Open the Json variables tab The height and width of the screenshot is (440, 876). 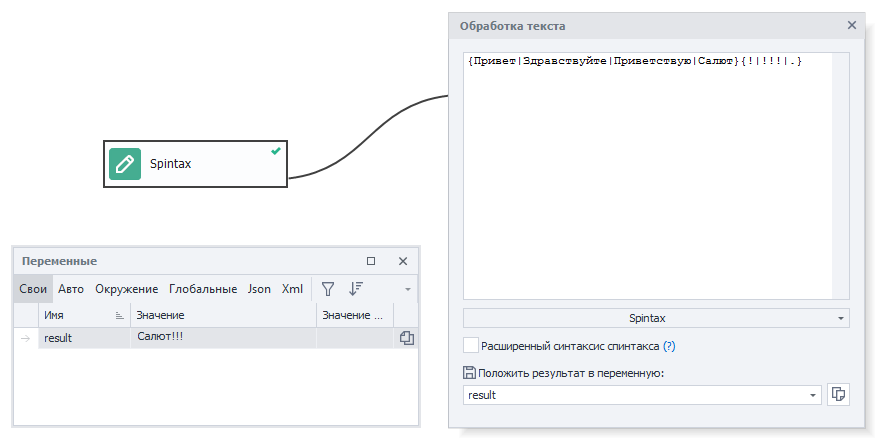(259, 289)
